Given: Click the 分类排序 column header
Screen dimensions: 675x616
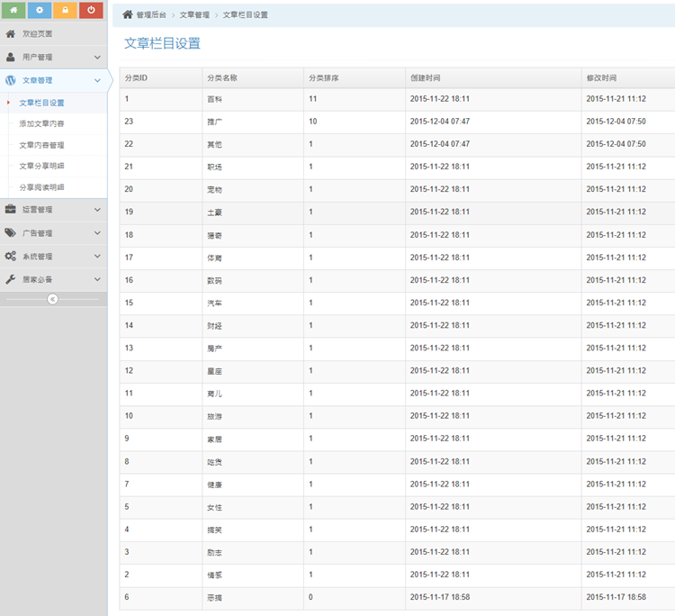Looking at the screenshot, I should tap(324, 77).
